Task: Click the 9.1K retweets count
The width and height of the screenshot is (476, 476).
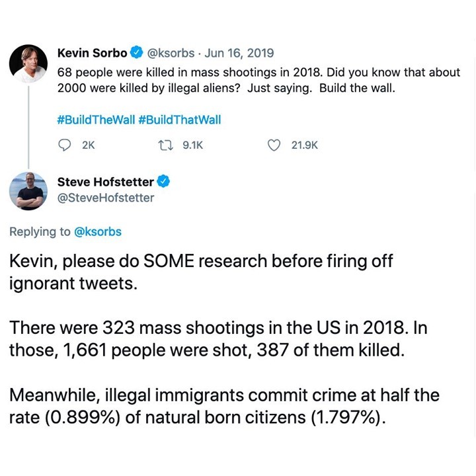Action: pyautogui.click(x=193, y=145)
